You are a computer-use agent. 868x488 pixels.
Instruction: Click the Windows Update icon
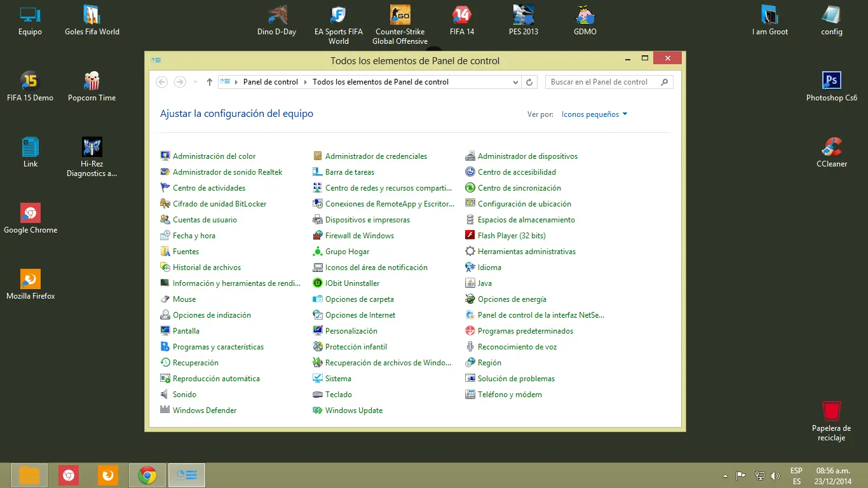(318, 410)
